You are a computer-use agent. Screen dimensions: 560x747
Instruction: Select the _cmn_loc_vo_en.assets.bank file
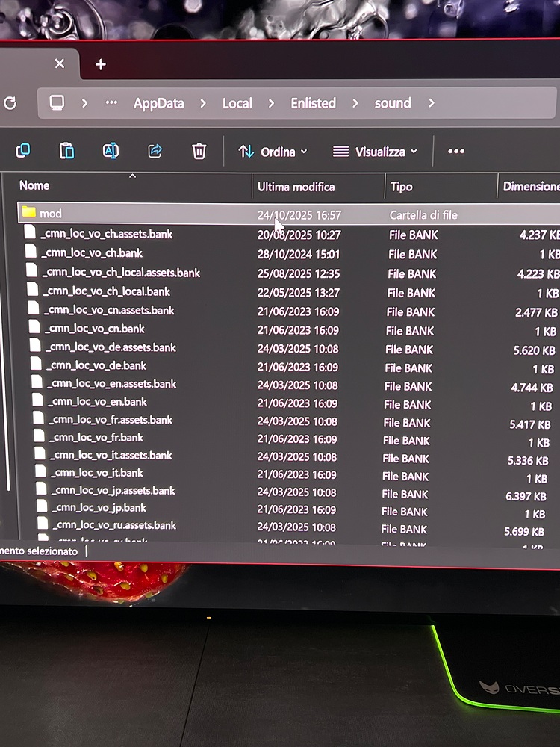[112, 384]
